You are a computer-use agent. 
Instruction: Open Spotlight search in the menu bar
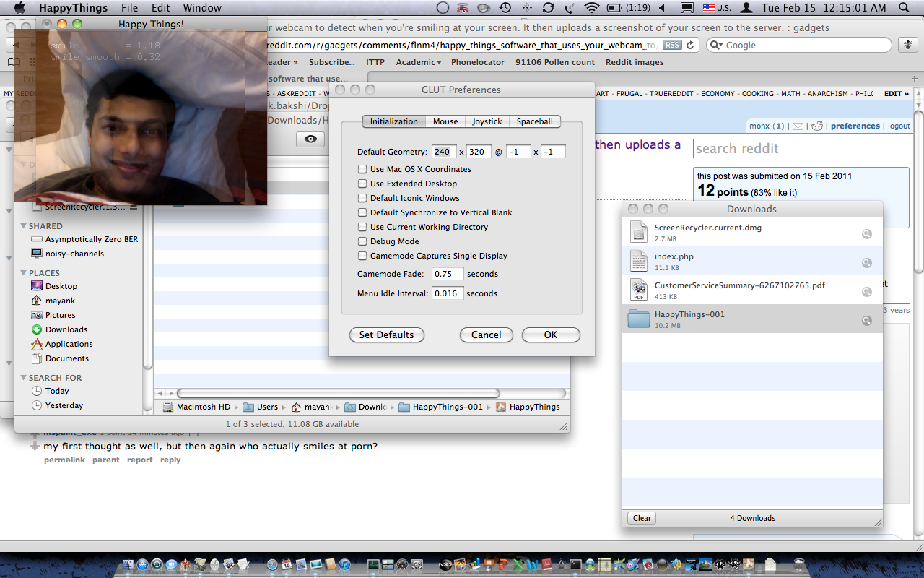click(904, 8)
